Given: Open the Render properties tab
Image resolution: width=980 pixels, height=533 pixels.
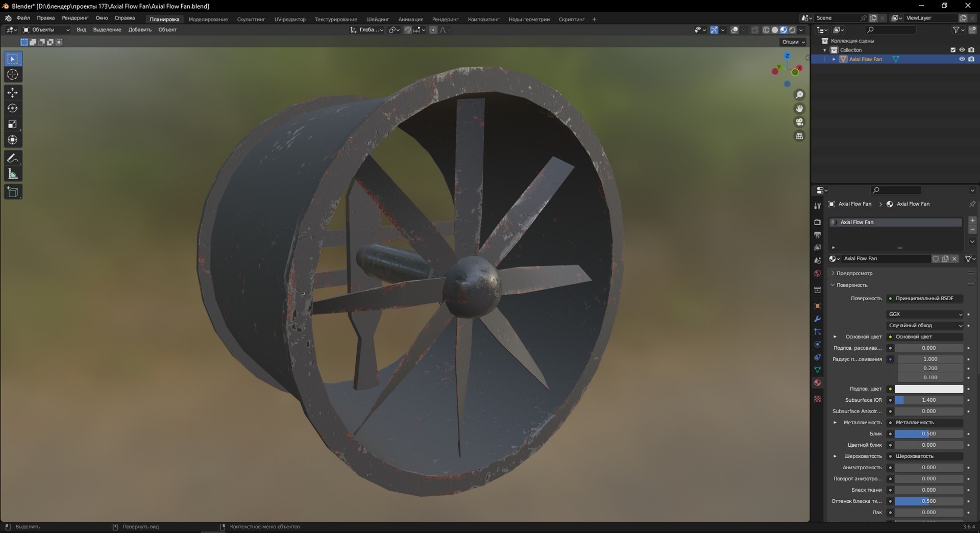Looking at the screenshot, I should click(x=817, y=222).
